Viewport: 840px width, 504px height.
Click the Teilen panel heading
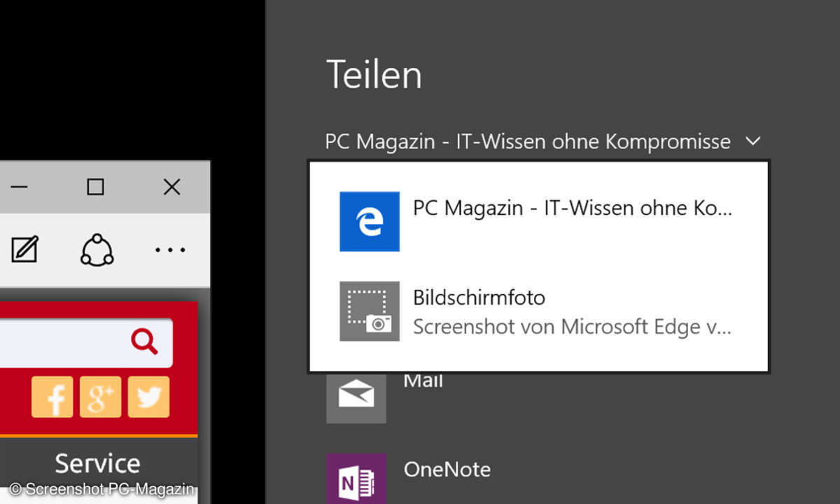[374, 74]
